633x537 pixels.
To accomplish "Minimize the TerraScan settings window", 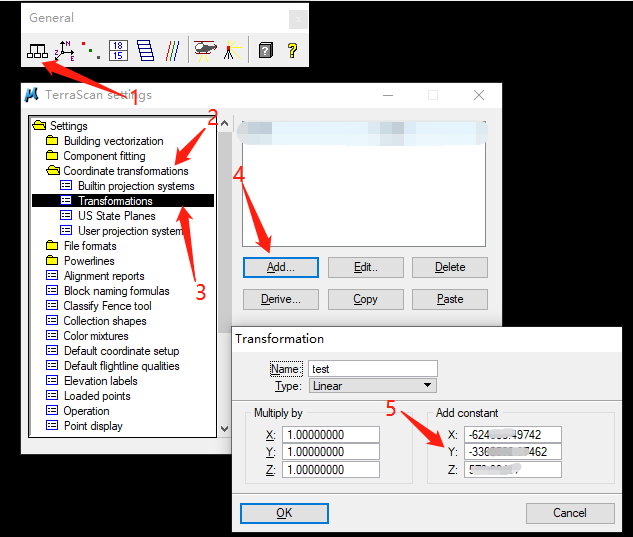I will pyautogui.click(x=388, y=95).
